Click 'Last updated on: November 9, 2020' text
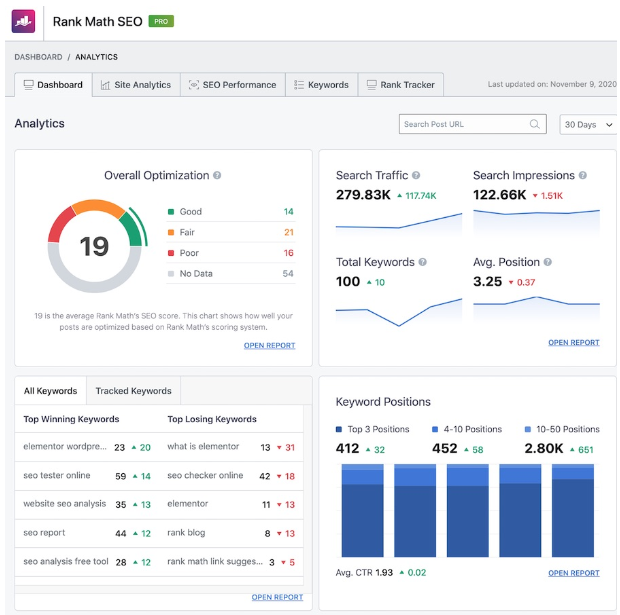The width and height of the screenshot is (620, 615). pyautogui.click(x=552, y=84)
